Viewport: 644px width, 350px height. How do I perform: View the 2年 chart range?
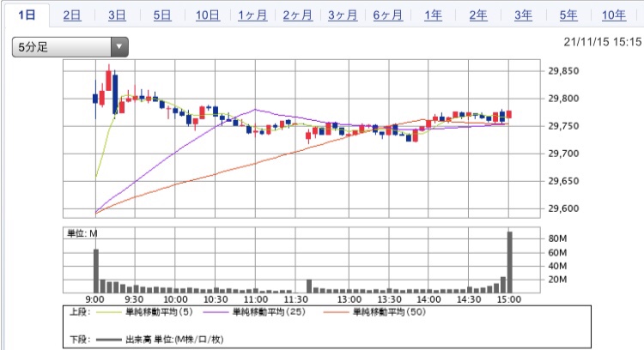(x=478, y=15)
